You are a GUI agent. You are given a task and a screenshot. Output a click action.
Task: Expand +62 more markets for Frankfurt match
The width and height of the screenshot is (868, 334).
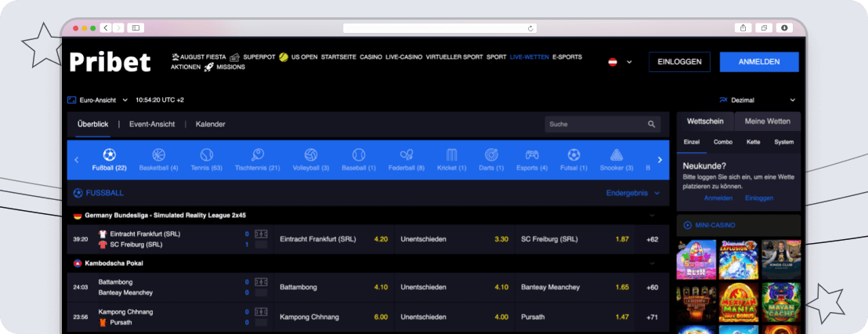click(652, 240)
